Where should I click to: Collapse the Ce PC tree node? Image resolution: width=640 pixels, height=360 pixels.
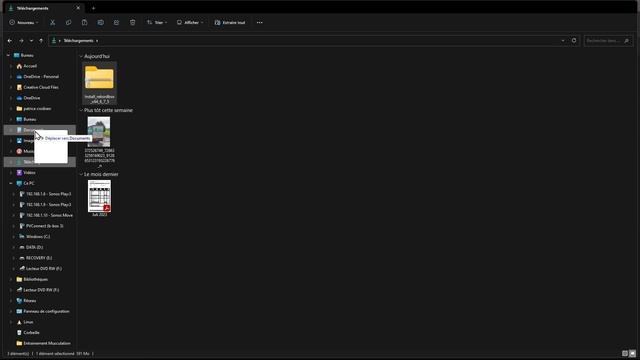click(11, 183)
